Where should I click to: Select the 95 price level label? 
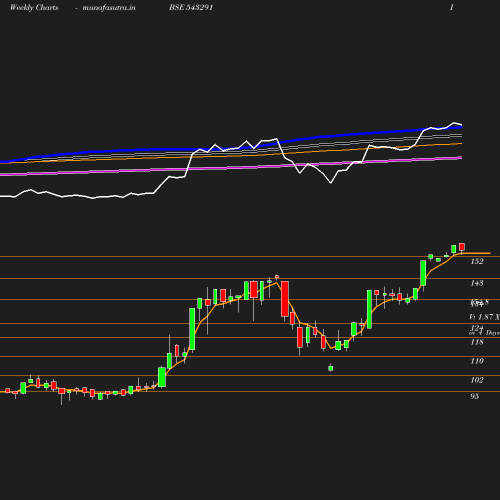pyautogui.click(x=475, y=396)
